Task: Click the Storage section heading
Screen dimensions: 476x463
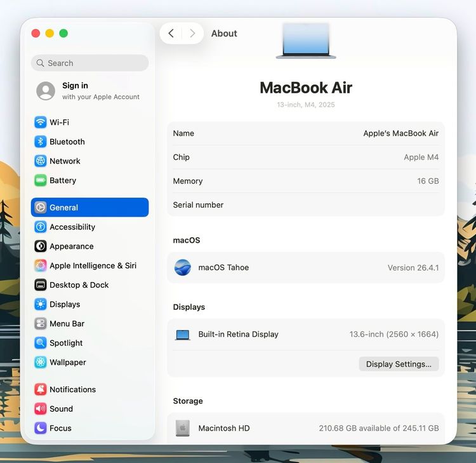Action: pyautogui.click(x=188, y=401)
